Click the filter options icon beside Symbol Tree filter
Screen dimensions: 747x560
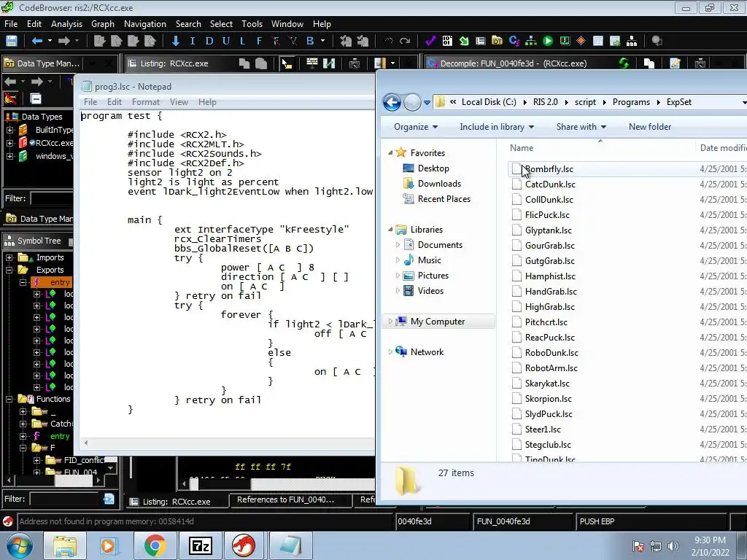109,499
